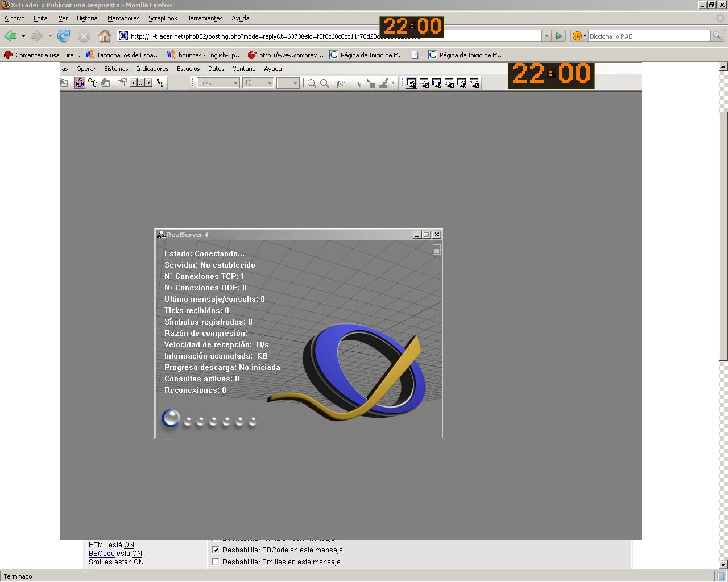The image size is (728, 582).
Task: Open the Herramientas menu
Action: 204,18
